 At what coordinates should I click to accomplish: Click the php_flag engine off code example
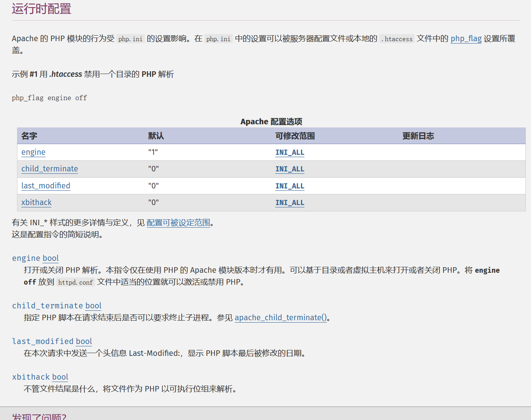click(49, 98)
